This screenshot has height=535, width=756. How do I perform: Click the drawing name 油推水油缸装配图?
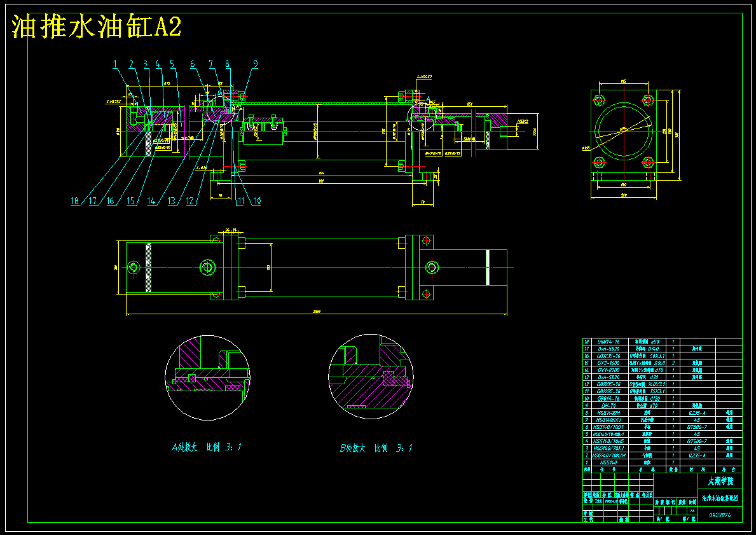720,497
